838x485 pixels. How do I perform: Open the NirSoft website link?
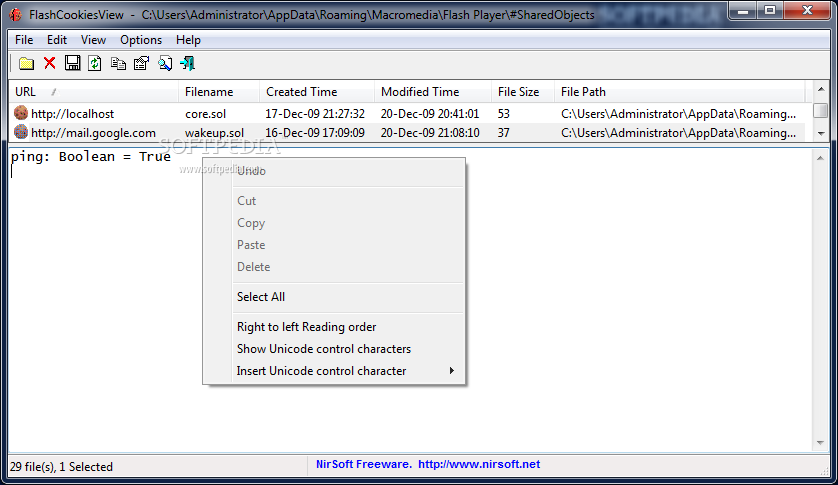479,464
